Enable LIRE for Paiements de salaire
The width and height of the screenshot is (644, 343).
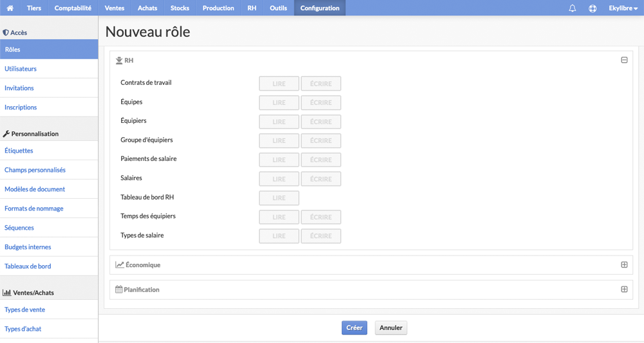(279, 160)
